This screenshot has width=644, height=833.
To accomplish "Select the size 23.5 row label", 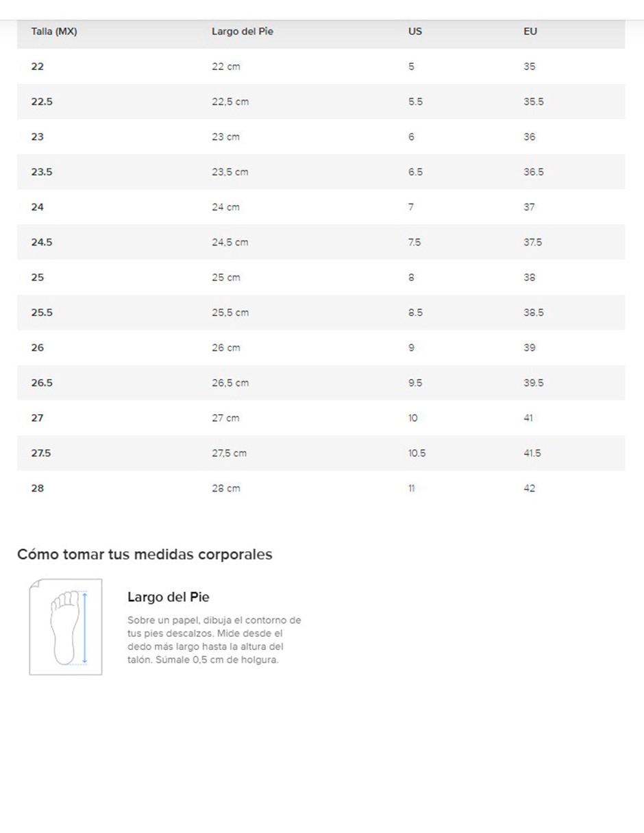I will coord(42,172).
